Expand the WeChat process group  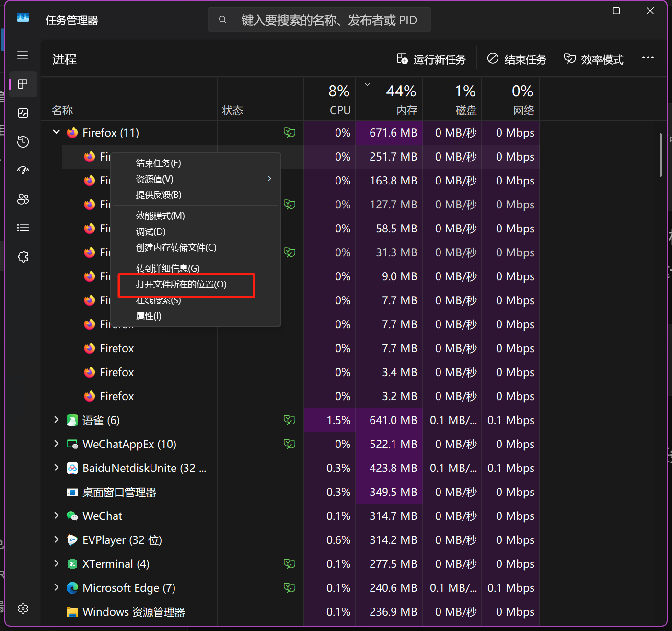coord(57,516)
